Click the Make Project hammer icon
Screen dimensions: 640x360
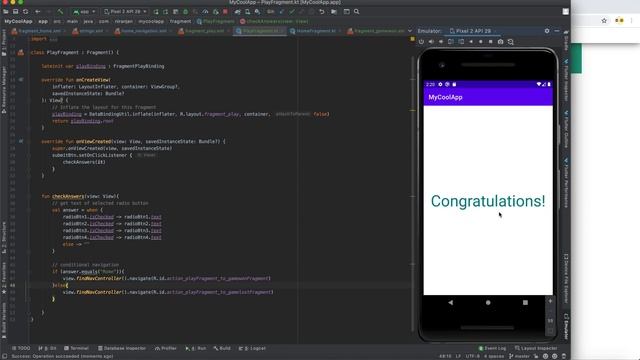(x=60, y=11)
